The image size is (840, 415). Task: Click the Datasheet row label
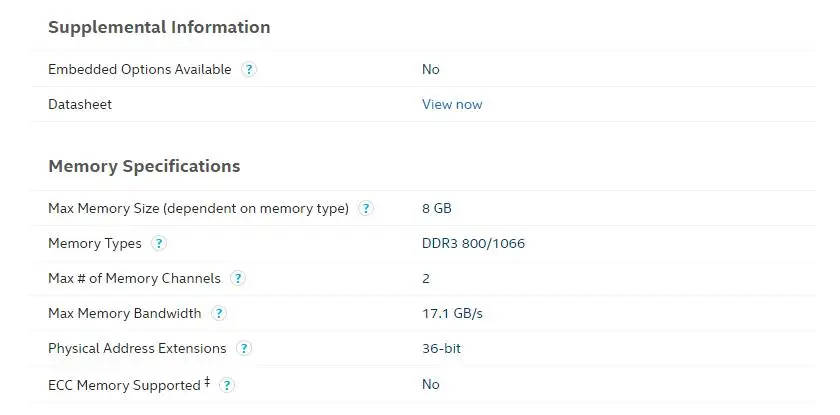coord(80,104)
